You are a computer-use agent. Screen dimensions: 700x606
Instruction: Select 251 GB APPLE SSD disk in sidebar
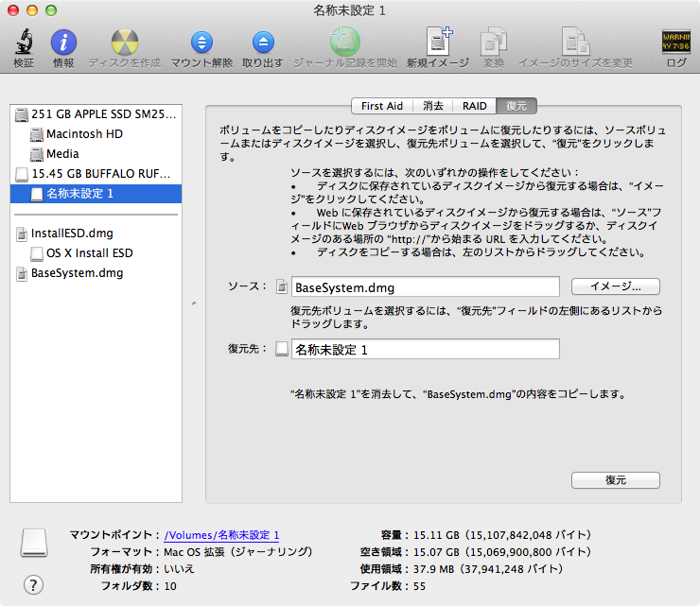click(x=96, y=114)
